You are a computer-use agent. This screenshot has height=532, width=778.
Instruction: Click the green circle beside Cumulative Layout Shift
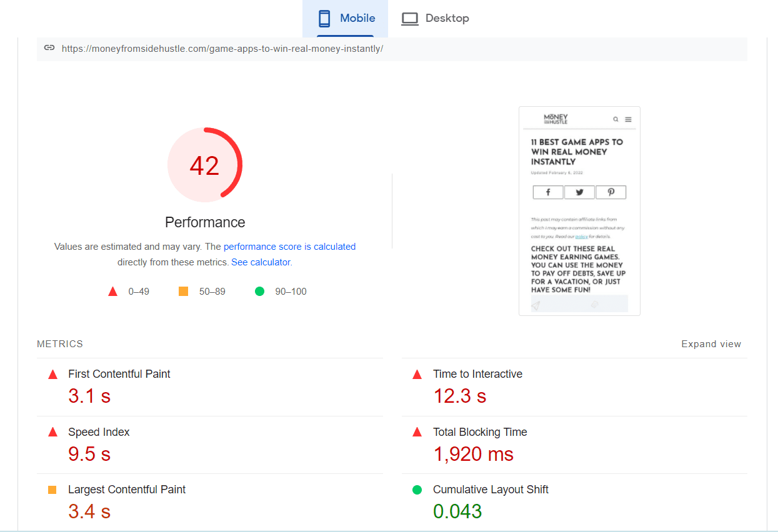point(417,490)
